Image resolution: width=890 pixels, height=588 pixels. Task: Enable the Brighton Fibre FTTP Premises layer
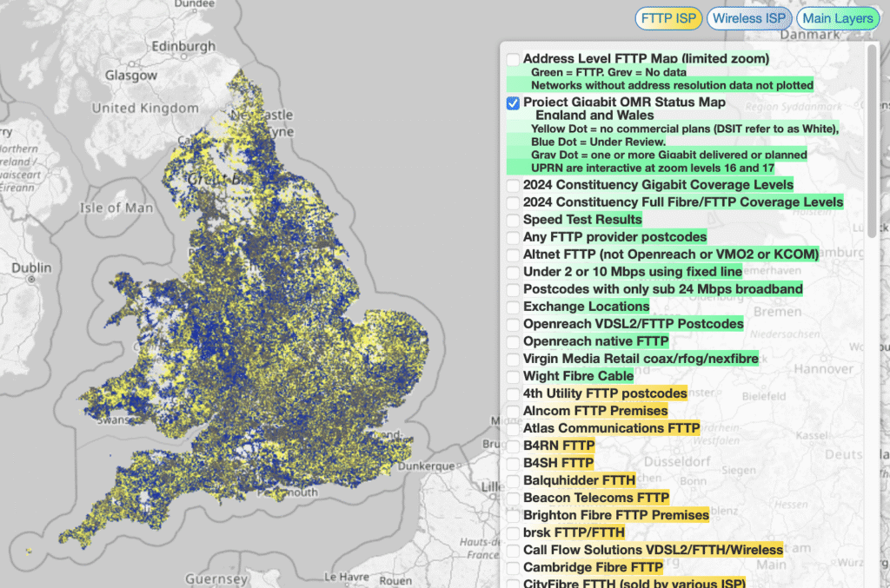(512, 514)
